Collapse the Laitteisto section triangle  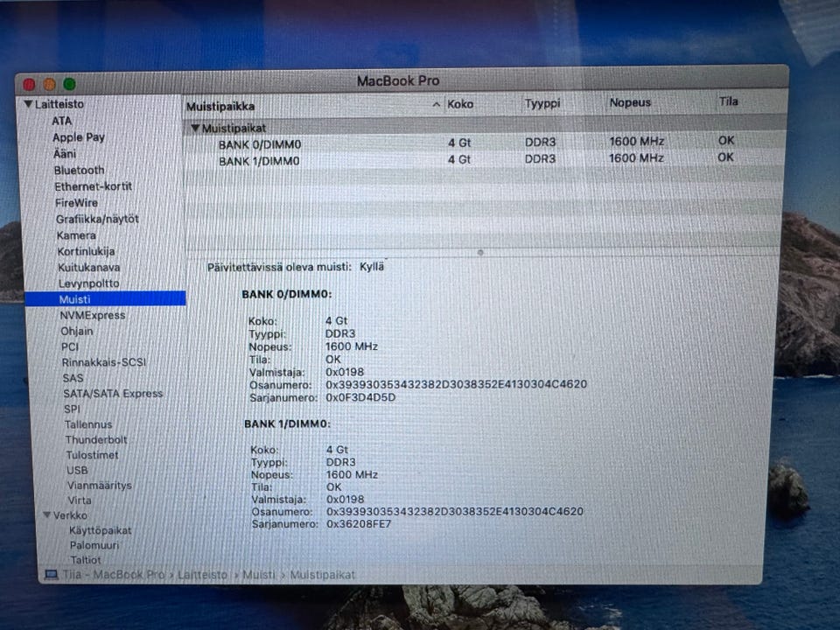point(28,104)
